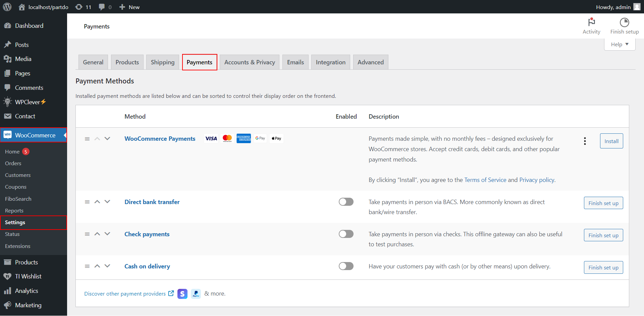This screenshot has width=644, height=316.
Task: Click the New content plus button
Action: (129, 7)
